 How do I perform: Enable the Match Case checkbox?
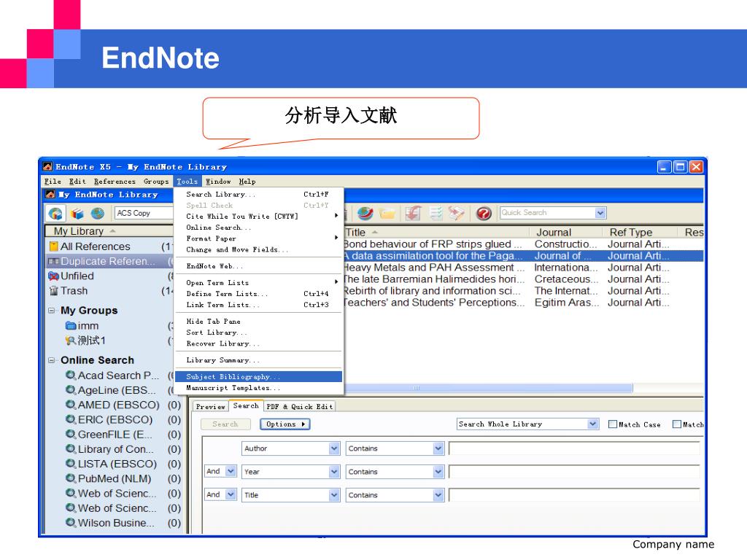613,424
